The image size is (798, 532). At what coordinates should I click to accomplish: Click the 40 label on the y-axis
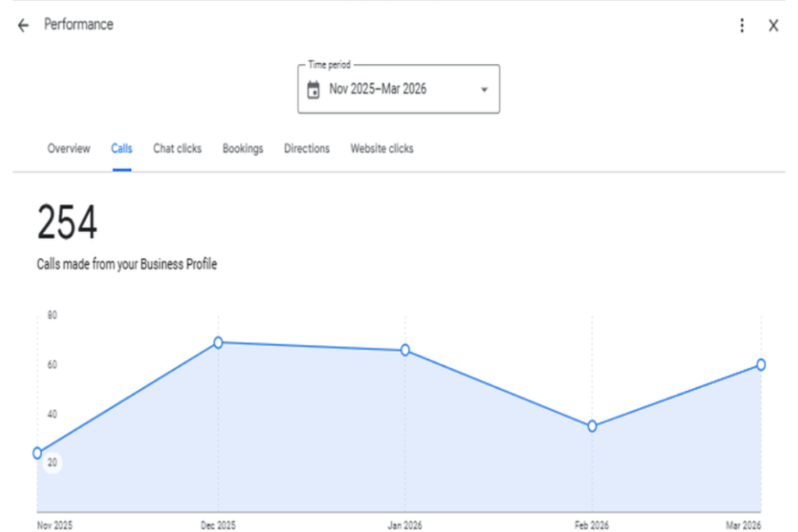click(x=52, y=414)
